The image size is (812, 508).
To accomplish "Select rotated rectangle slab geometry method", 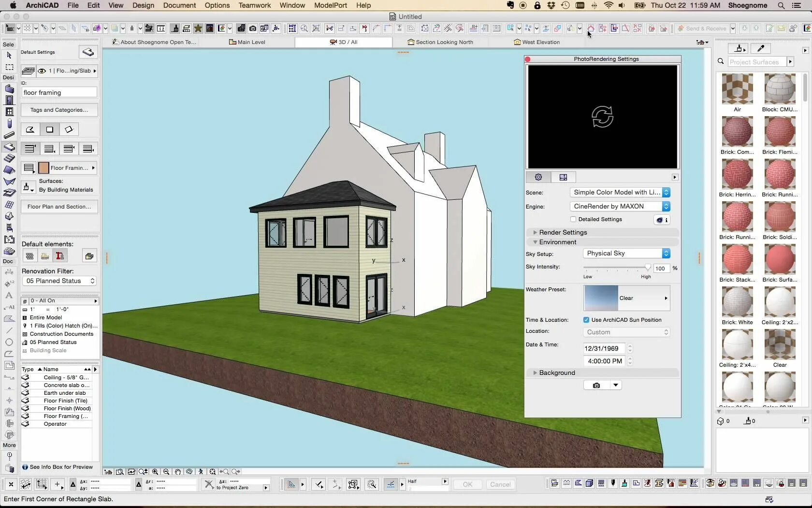I will 69,130.
